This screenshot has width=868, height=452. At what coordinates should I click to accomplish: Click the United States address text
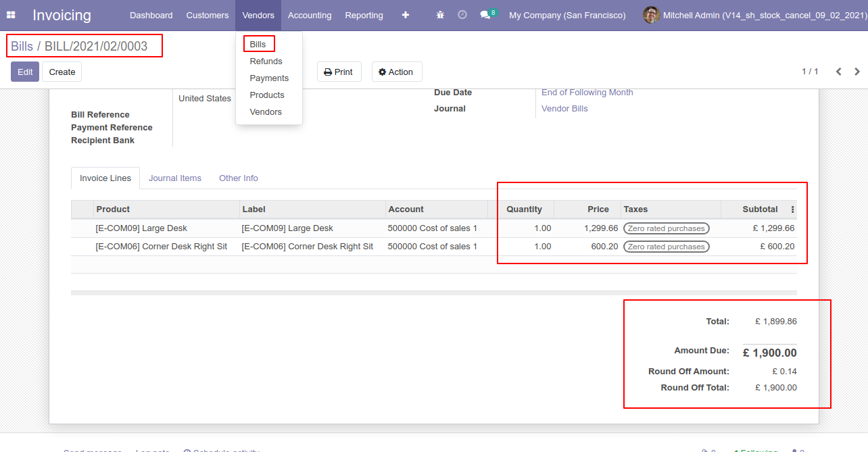tap(205, 99)
